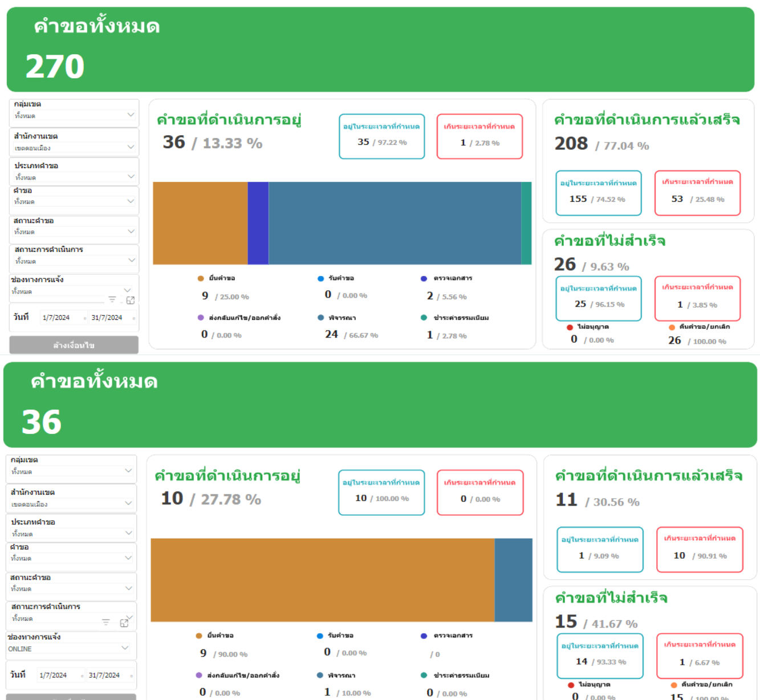Image resolution: width=760 pixels, height=700 pixels.
Task: Expand กลุ่มเขต dropdown in the 270-request dashboard
Action: [131, 115]
